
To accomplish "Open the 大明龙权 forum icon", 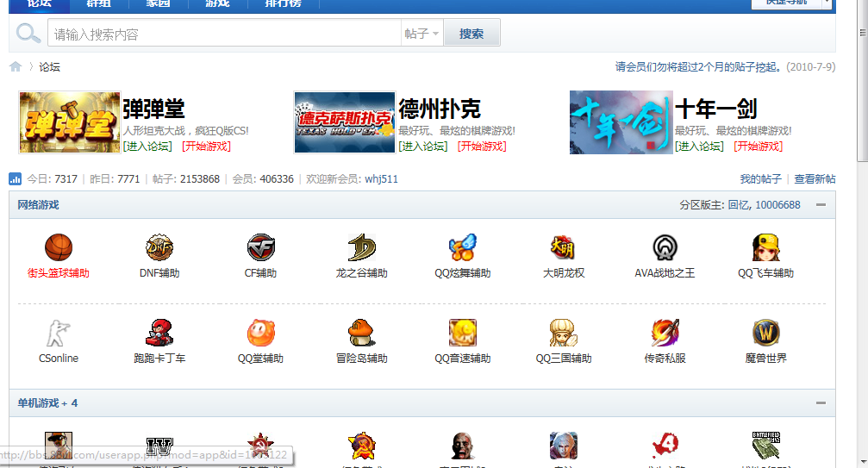I will pyautogui.click(x=564, y=247).
